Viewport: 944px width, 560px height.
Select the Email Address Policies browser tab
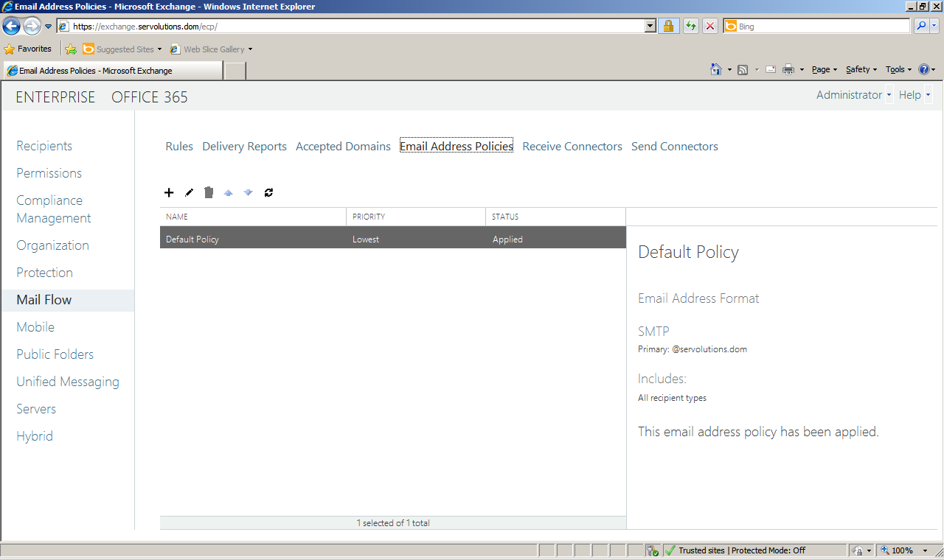click(112, 71)
